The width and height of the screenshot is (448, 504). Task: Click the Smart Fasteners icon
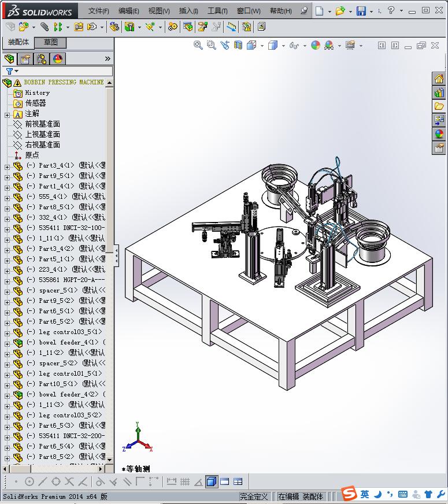79,27
